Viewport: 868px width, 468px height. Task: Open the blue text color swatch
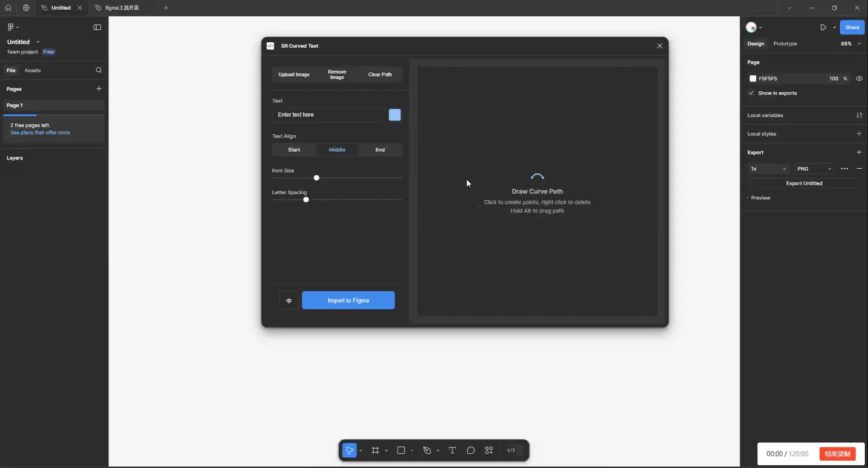click(x=395, y=115)
